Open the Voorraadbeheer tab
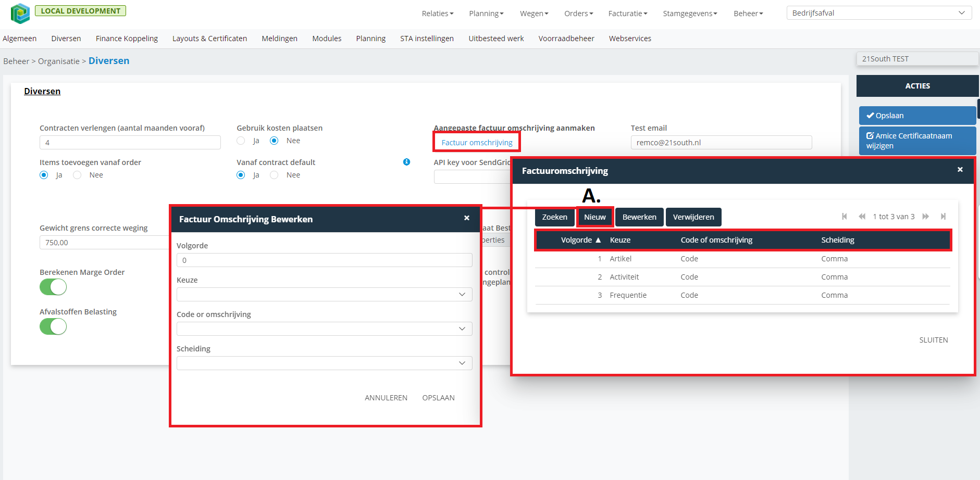Viewport: 980px width, 480px height. point(566,39)
